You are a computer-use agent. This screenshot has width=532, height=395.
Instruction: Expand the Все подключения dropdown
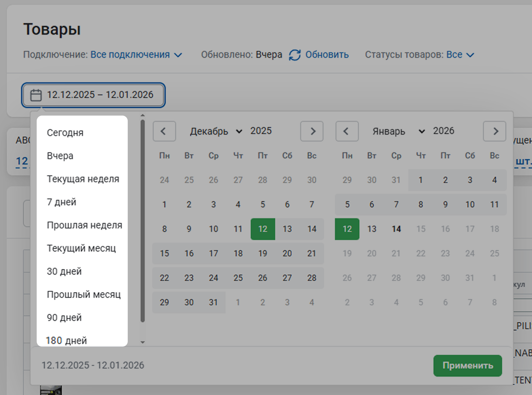tap(136, 55)
